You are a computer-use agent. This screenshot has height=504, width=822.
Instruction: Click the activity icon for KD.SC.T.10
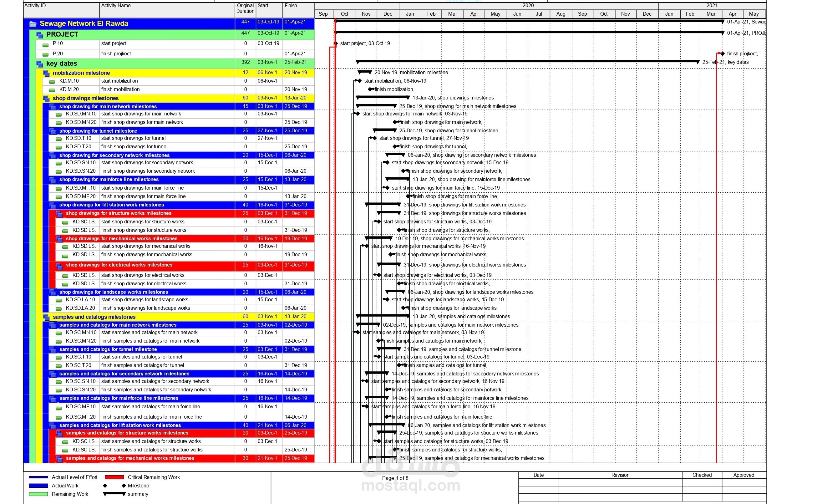59,358
